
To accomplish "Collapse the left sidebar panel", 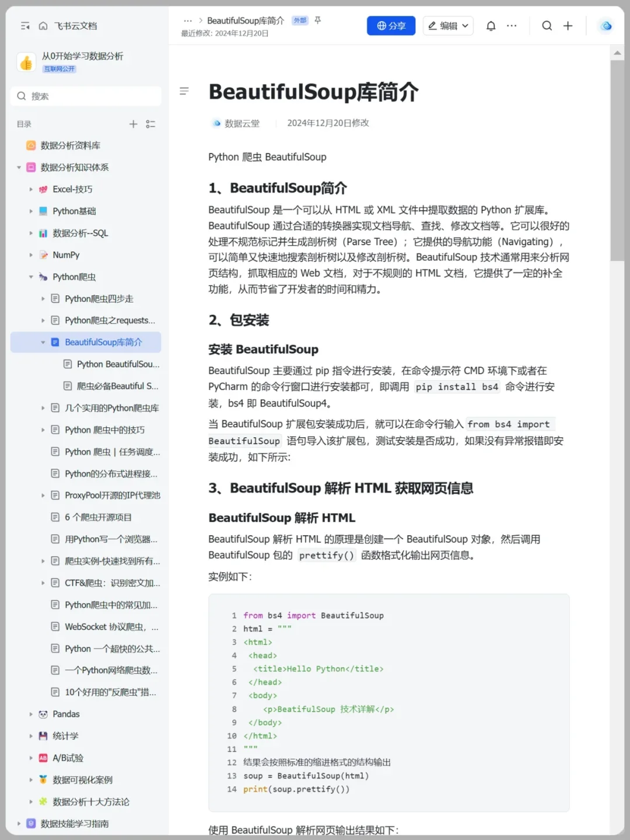I will pyautogui.click(x=24, y=26).
